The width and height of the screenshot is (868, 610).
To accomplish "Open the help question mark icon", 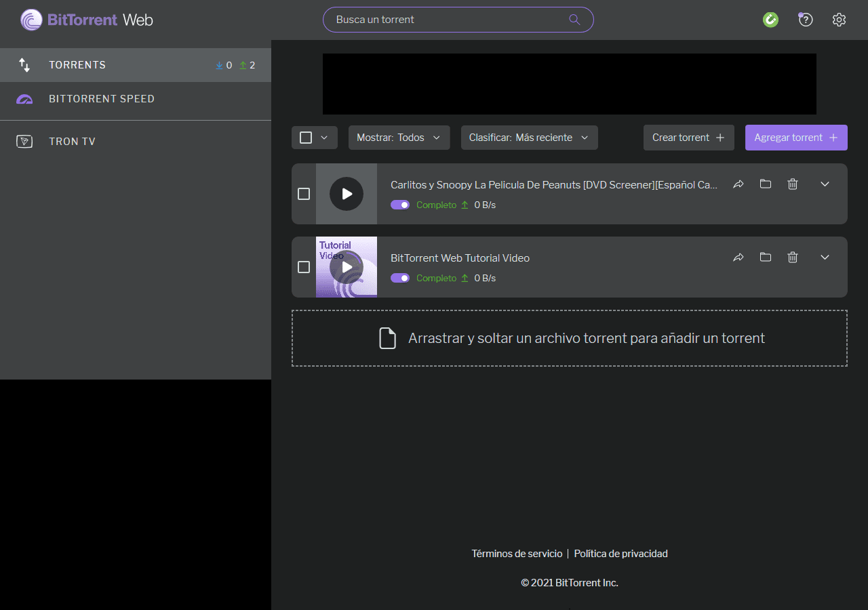I will click(805, 20).
